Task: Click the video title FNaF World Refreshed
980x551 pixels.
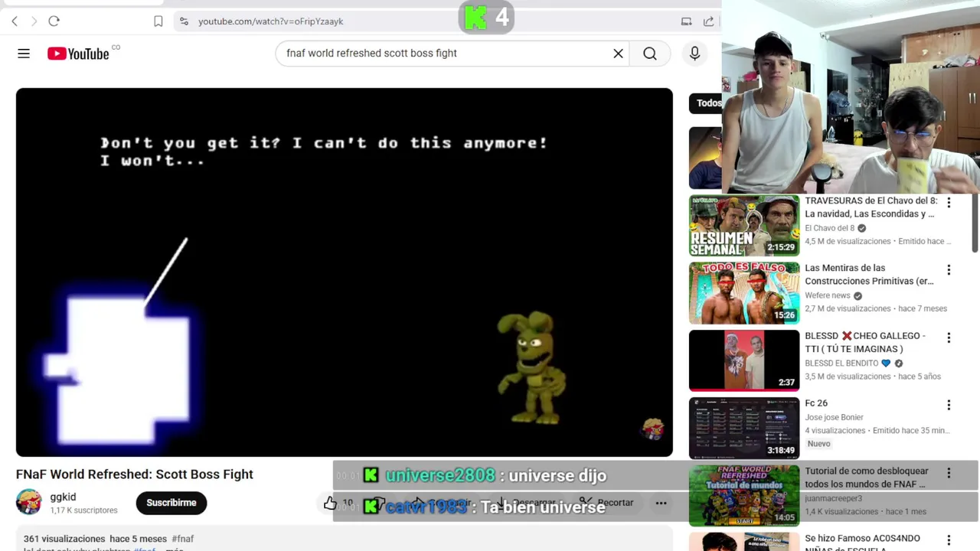Action: point(135,474)
